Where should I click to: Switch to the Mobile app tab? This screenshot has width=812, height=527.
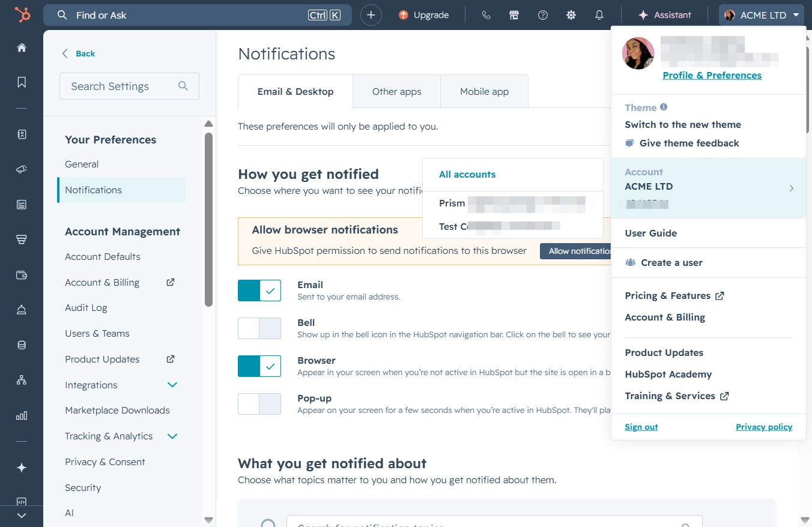click(x=485, y=92)
